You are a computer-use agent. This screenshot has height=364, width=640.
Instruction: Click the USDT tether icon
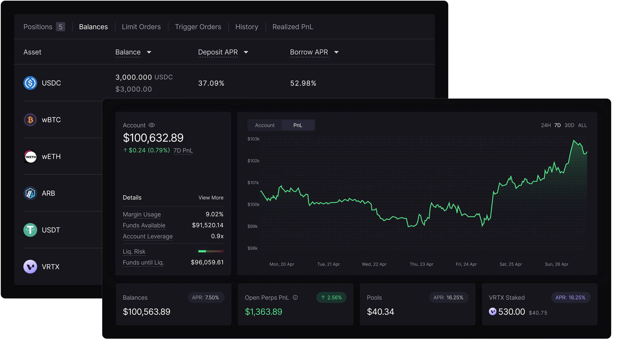30,230
